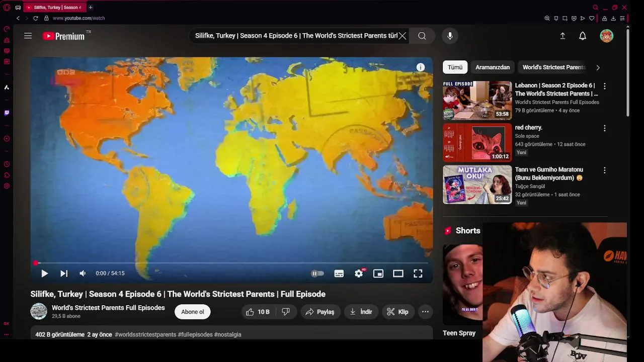
Task: Start voice search with the microphone
Action: 450,36
